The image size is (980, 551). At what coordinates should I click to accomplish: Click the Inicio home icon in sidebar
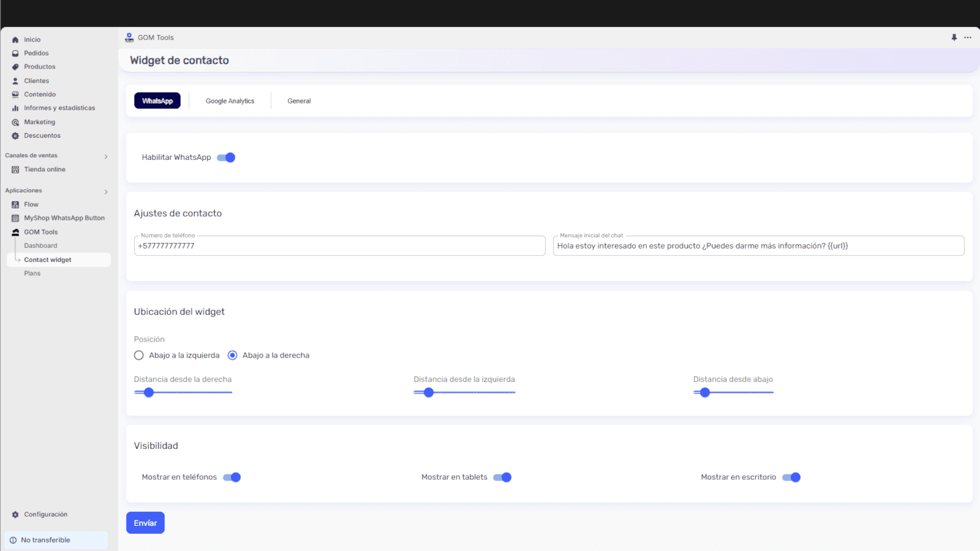click(15, 40)
